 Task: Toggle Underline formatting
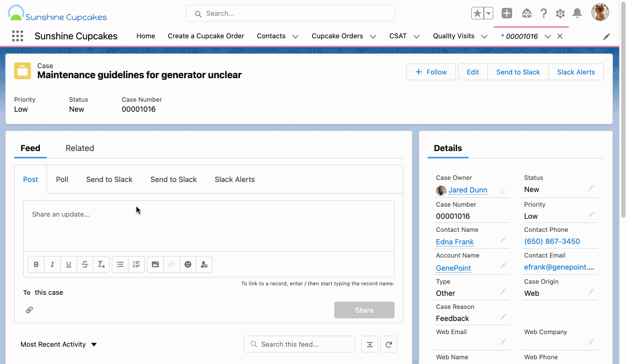[x=69, y=264]
